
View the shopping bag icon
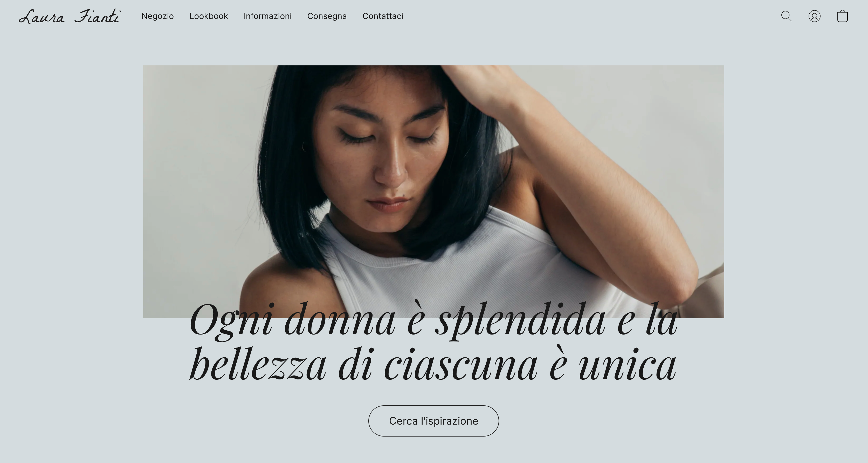pyautogui.click(x=842, y=16)
